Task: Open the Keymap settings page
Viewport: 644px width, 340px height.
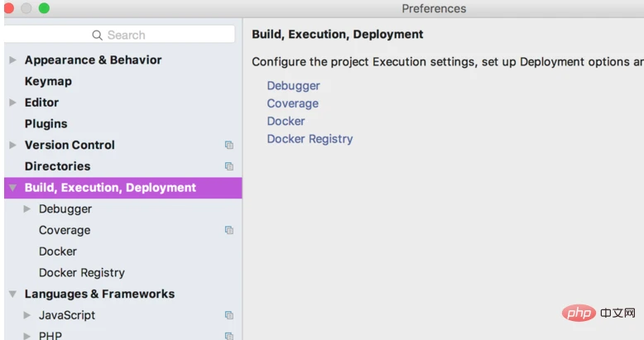Action: click(x=48, y=81)
